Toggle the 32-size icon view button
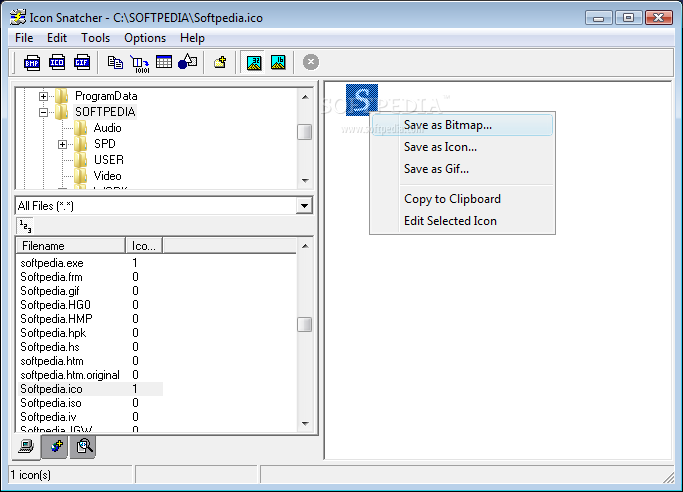The image size is (683, 492). click(254, 63)
